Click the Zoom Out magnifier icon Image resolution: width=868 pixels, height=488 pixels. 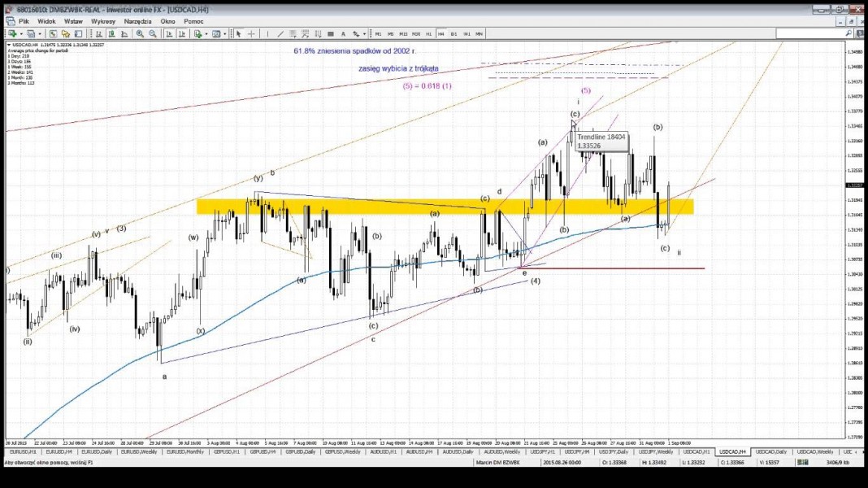[153, 34]
